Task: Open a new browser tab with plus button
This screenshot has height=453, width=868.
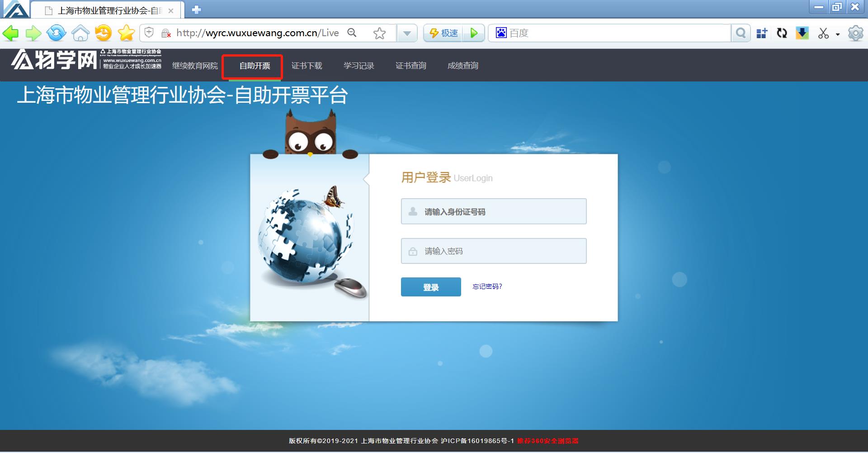Action: [x=196, y=10]
